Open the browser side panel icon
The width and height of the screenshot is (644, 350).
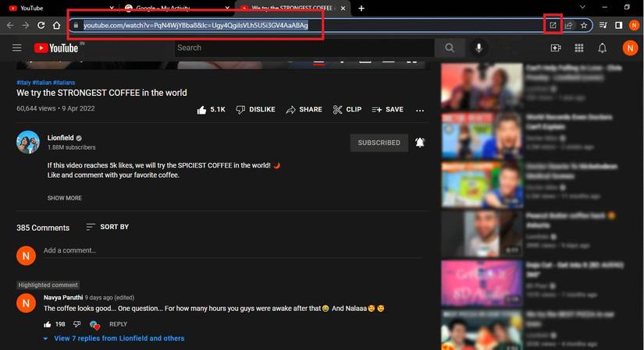pos(618,26)
